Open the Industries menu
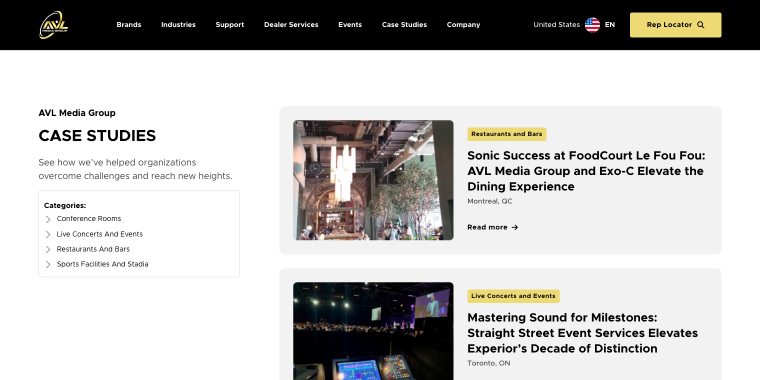 (x=178, y=25)
